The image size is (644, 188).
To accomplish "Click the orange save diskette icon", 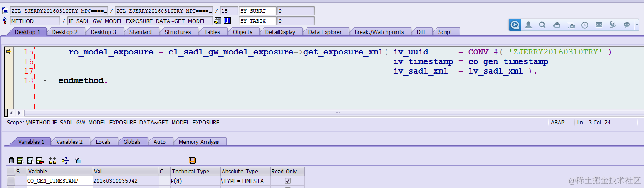I will [x=192, y=160].
